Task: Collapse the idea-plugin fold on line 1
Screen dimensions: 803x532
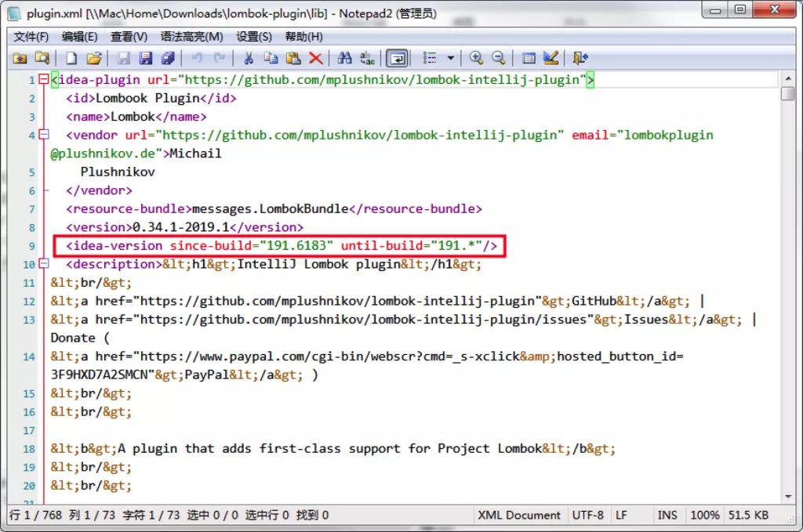Action: point(44,79)
